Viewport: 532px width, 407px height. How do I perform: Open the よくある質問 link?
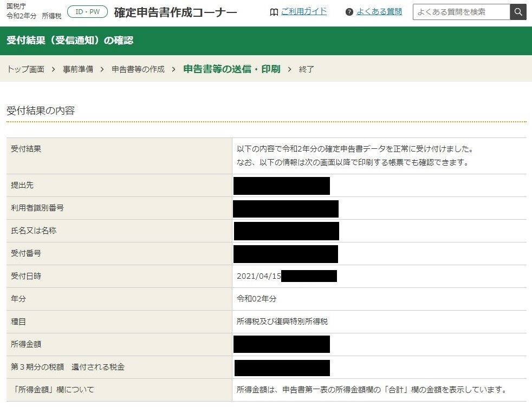tap(379, 12)
